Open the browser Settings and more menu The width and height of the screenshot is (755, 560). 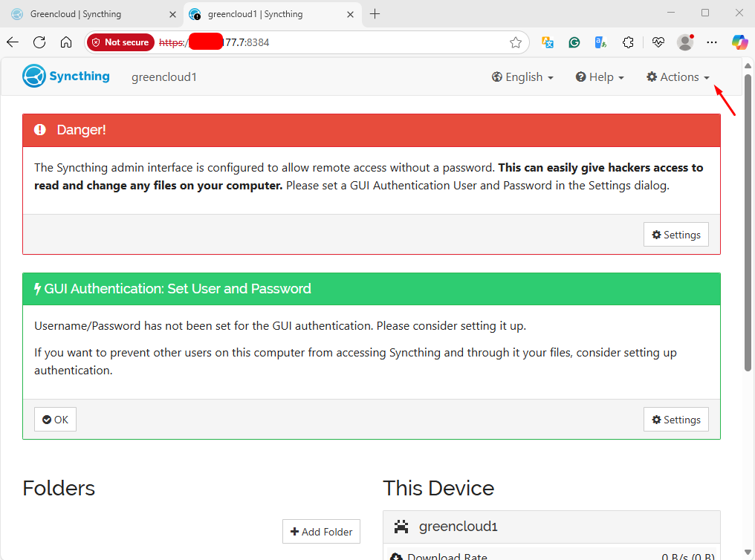click(x=712, y=42)
